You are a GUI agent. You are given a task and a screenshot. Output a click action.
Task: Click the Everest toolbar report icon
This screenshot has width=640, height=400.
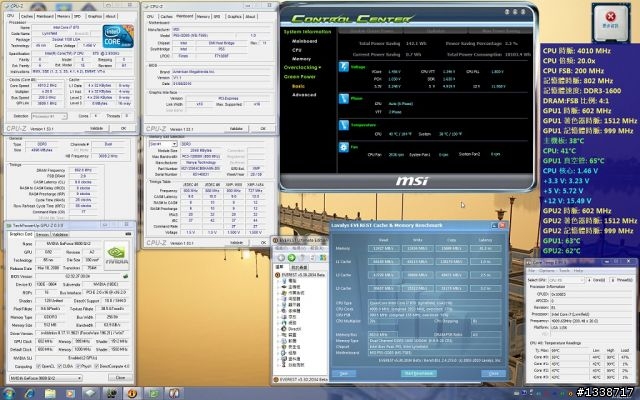322,258
